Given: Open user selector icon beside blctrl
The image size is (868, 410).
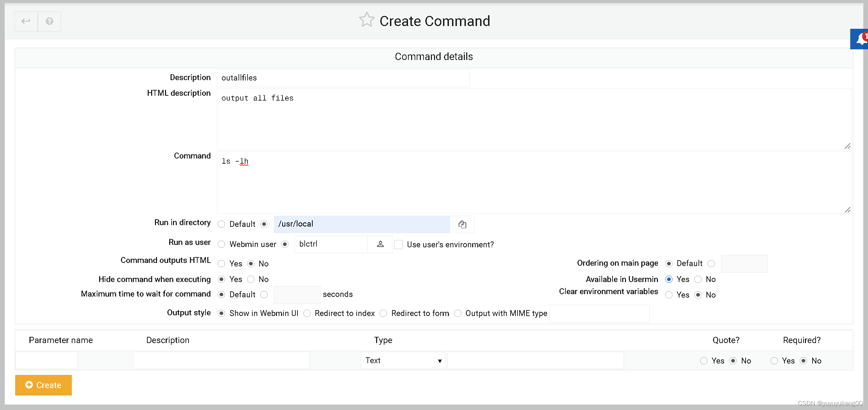Looking at the screenshot, I should pyautogui.click(x=380, y=244).
